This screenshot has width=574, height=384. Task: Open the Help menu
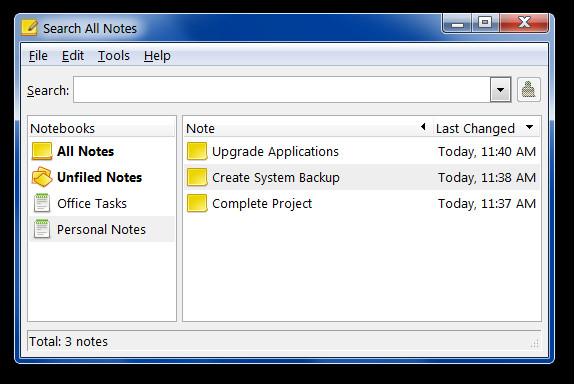click(x=157, y=56)
